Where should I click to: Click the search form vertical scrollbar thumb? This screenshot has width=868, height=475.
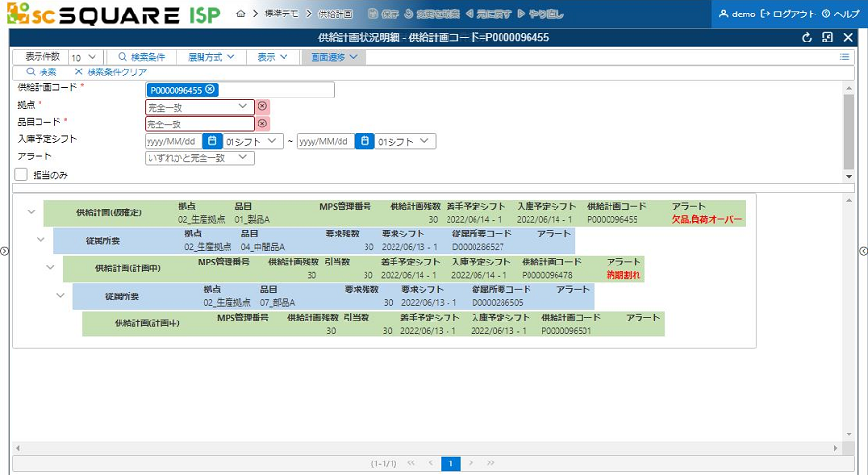pyautogui.click(x=849, y=130)
